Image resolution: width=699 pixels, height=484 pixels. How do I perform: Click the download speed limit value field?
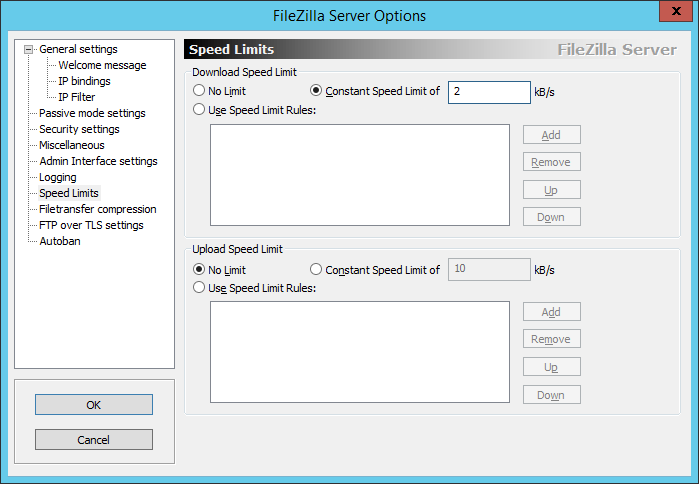[x=489, y=92]
